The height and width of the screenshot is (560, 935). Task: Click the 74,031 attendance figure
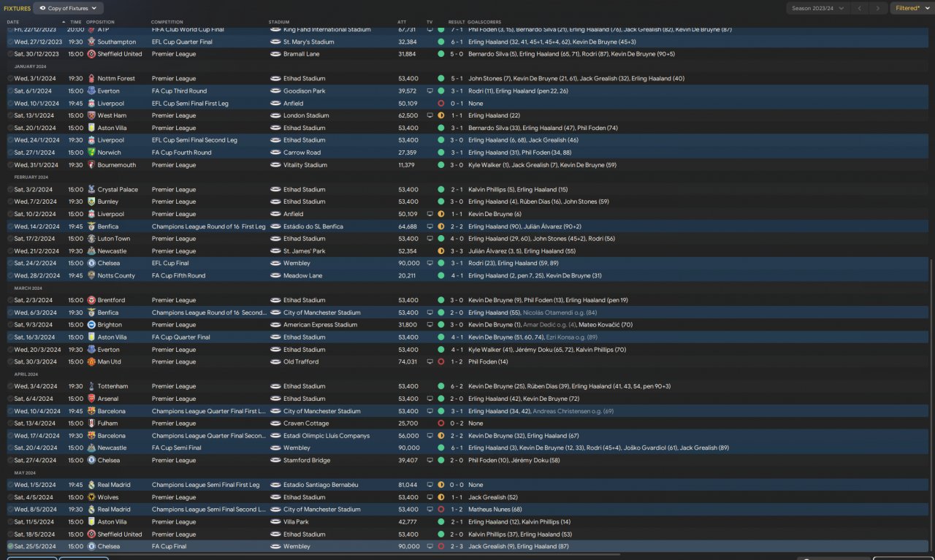pos(408,361)
